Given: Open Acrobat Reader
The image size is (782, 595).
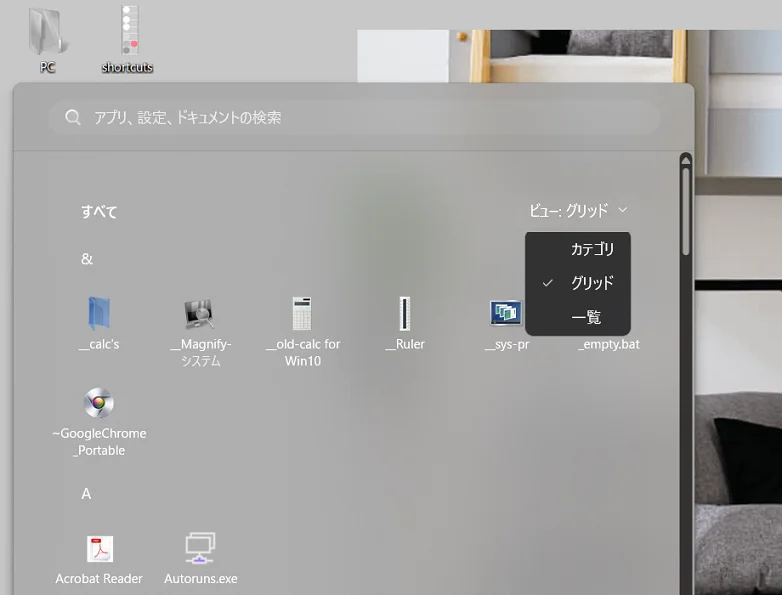Looking at the screenshot, I should coord(99,549).
